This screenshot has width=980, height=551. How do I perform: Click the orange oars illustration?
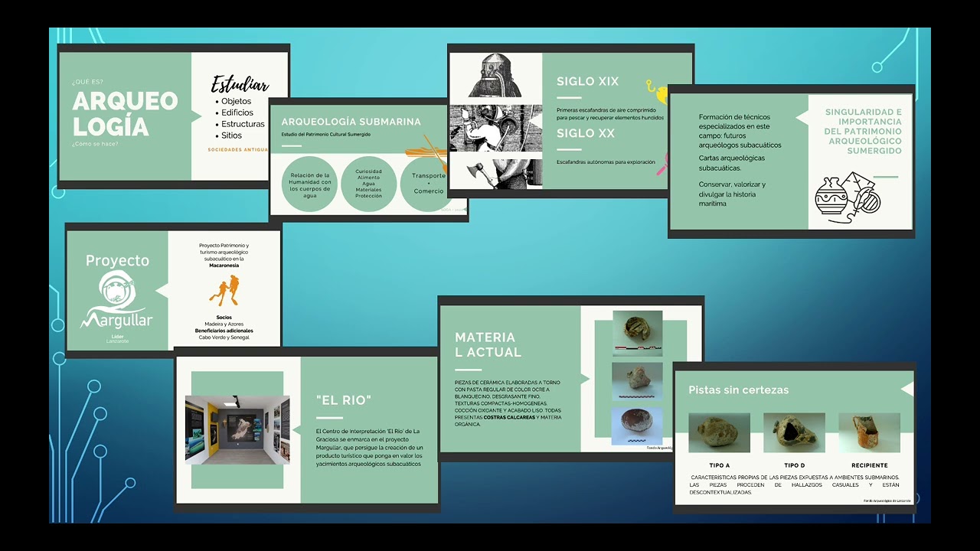[x=426, y=153]
